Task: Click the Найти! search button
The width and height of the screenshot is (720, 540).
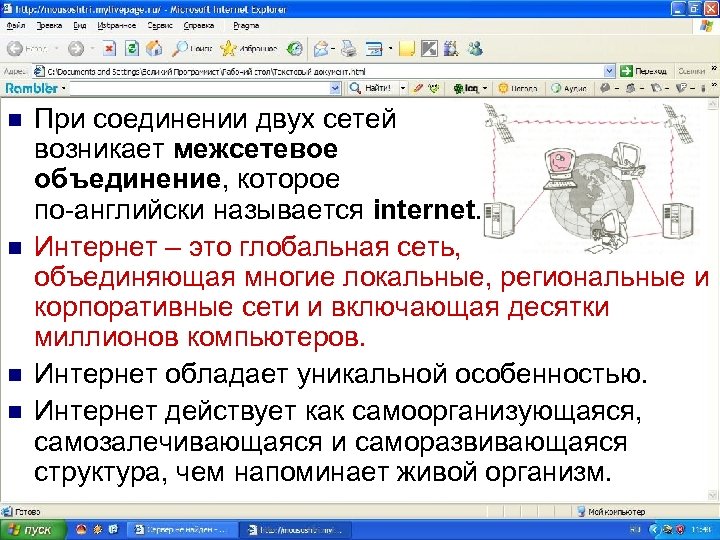Action: coord(370,88)
